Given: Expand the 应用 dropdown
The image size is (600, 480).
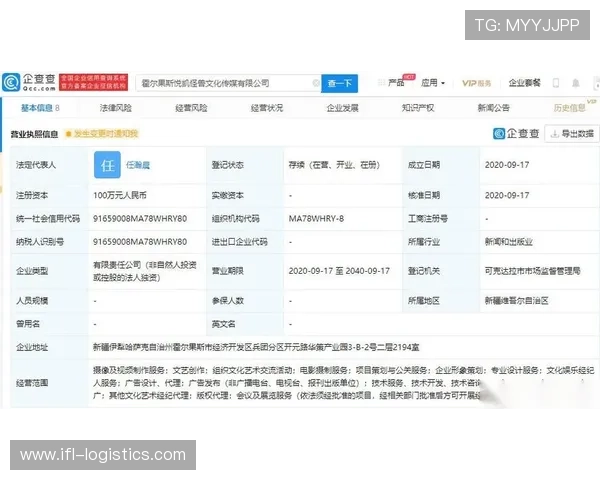Looking at the screenshot, I should [x=433, y=83].
